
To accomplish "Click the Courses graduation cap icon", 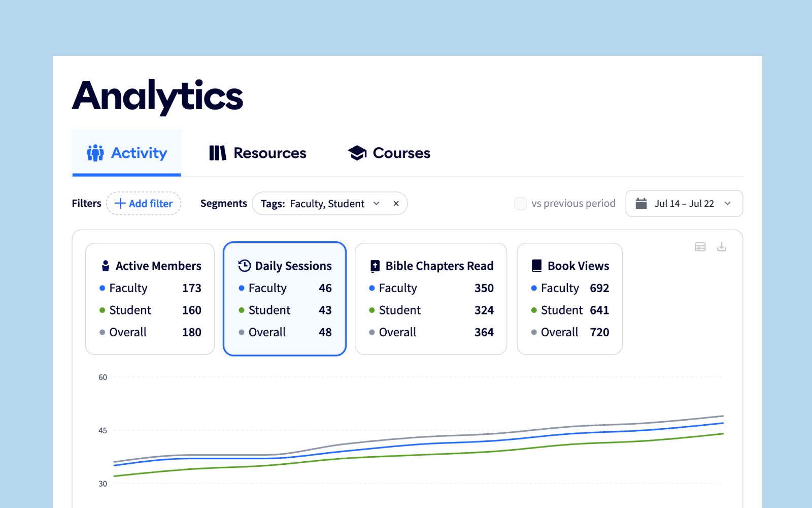I will click(x=357, y=153).
